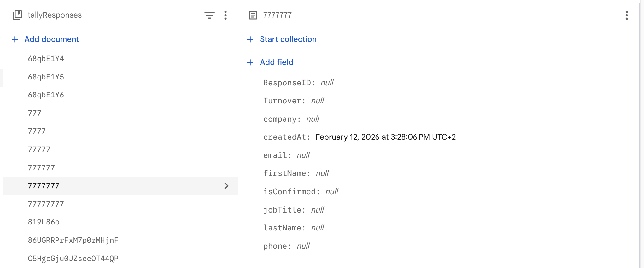Click the document icon beside 7777777
The image size is (644, 268).
click(253, 15)
